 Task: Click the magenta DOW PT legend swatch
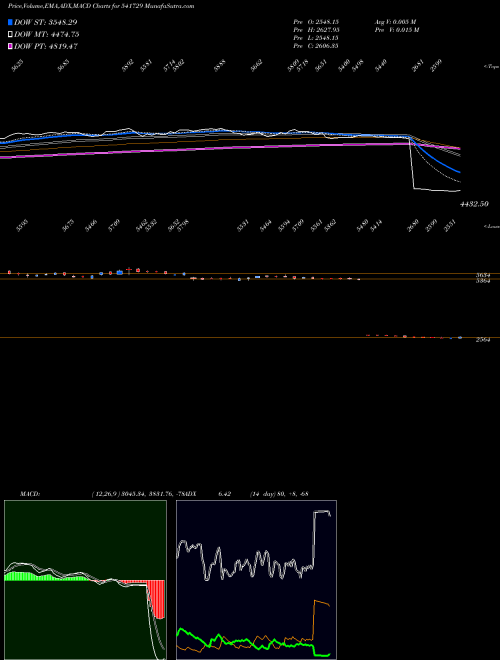[10, 46]
